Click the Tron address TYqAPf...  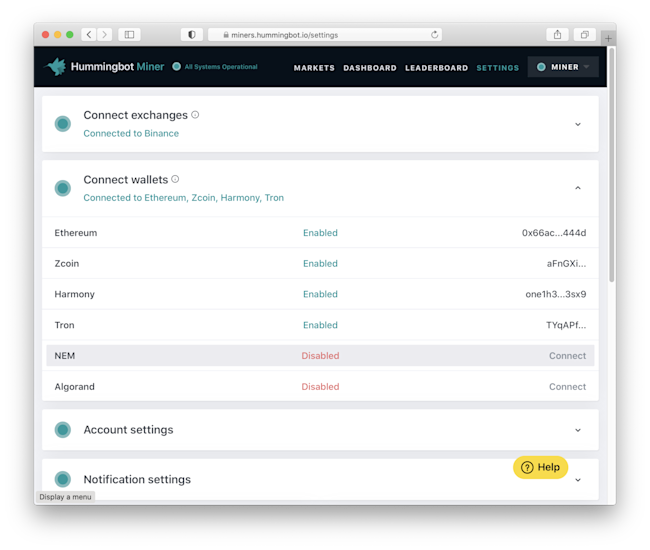coord(566,325)
